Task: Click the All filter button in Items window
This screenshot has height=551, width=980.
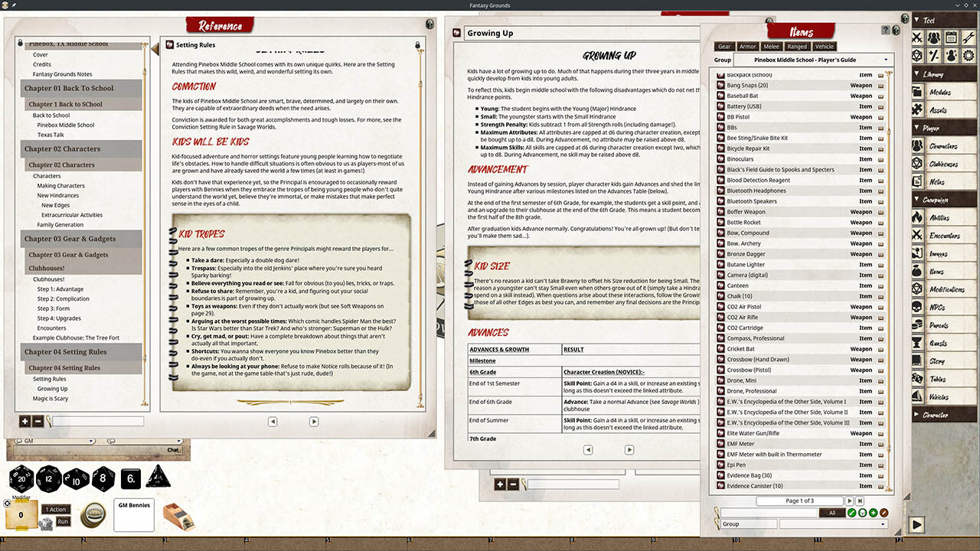Action: click(832, 513)
